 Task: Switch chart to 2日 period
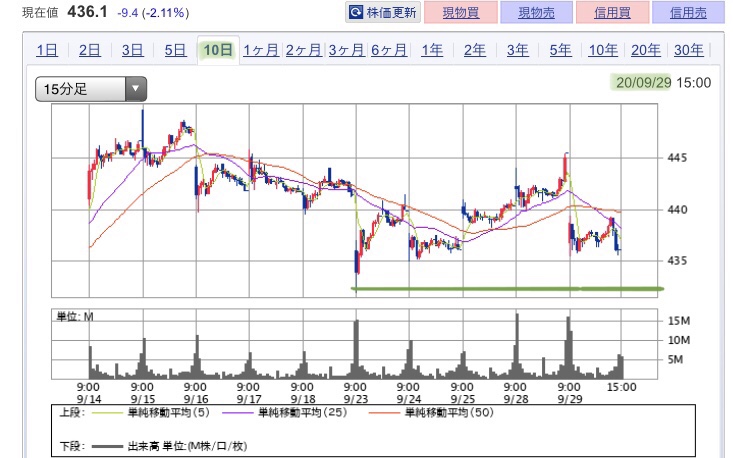pyautogui.click(x=90, y=50)
